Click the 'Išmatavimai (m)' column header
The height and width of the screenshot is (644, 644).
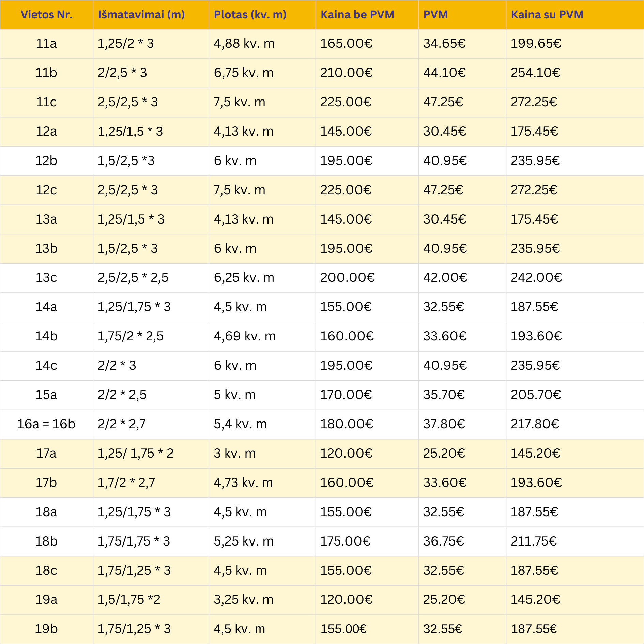[141, 15]
